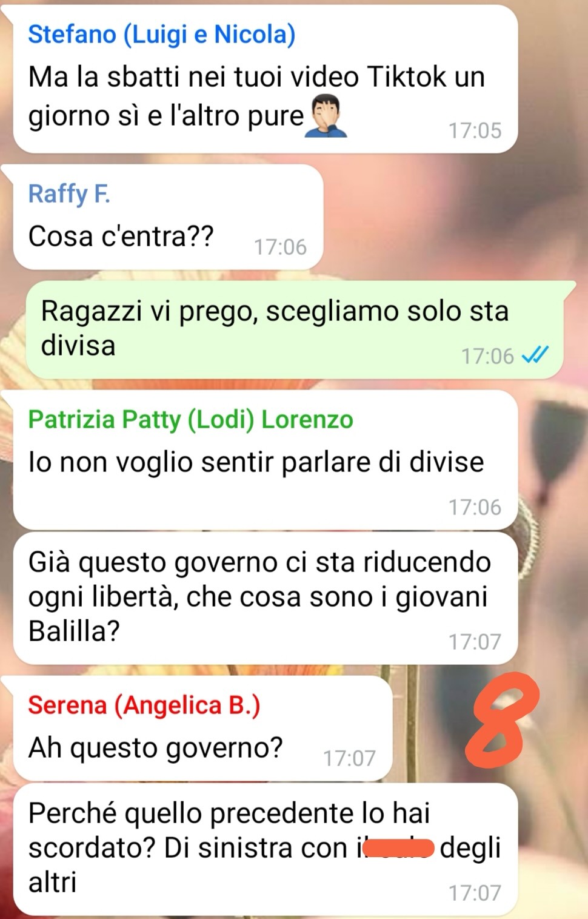Tap the blue double-check read receipt

tap(535, 355)
